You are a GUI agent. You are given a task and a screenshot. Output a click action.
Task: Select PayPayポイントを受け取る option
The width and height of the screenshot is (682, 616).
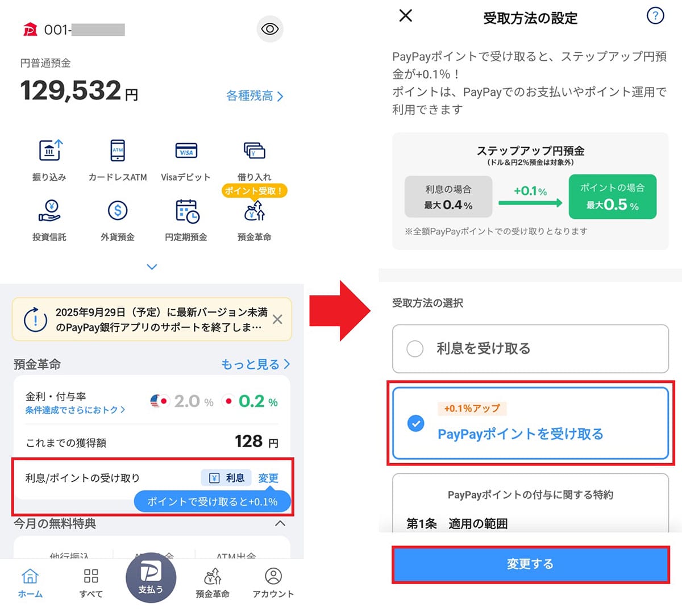click(530, 423)
